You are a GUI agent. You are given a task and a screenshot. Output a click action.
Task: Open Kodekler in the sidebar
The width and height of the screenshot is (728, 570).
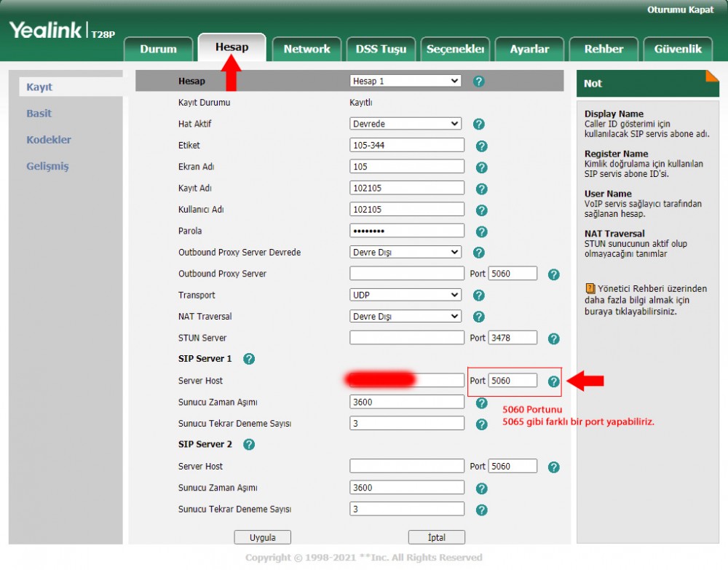click(49, 140)
